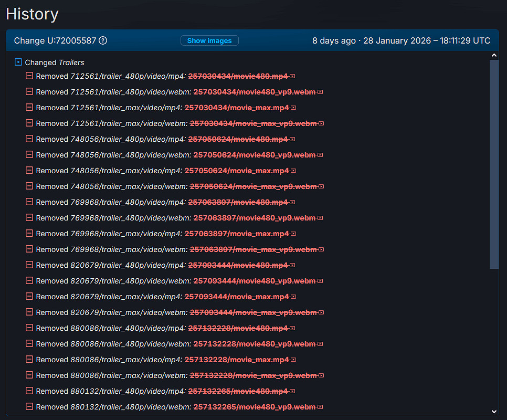Viewport: 507px width, 420px height.
Task: Click video icon after 257063897/movie480_vp9.webm
Action: coord(320,218)
